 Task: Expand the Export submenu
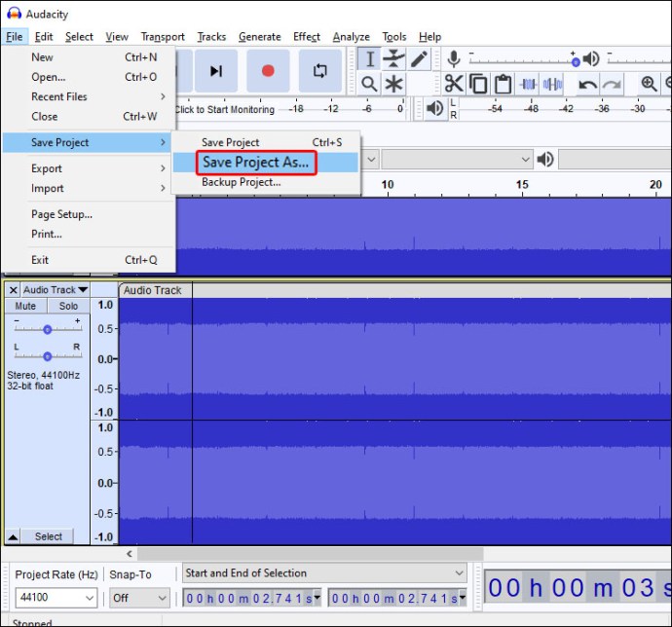coord(90,168)
